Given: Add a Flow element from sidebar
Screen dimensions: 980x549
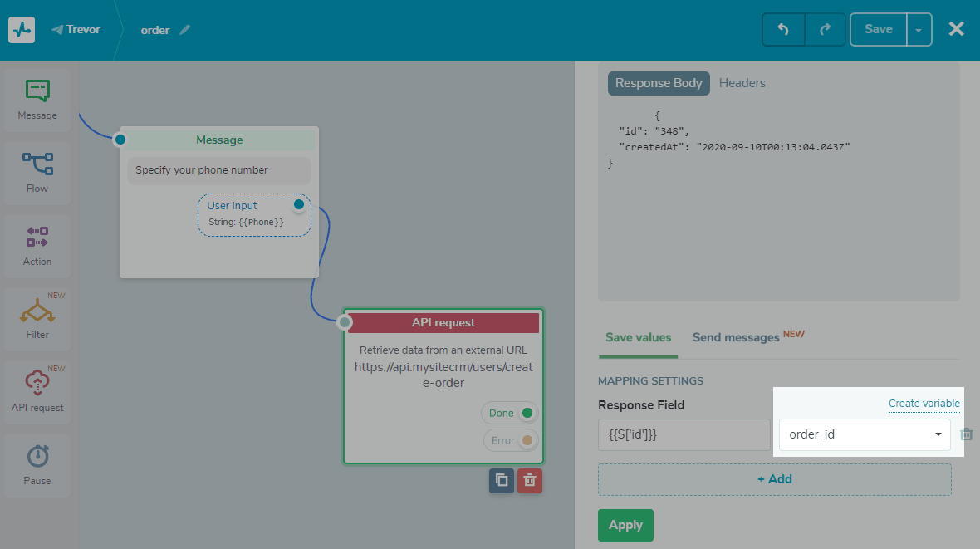Looking at the screenshot, I should (x=37, y=174).
